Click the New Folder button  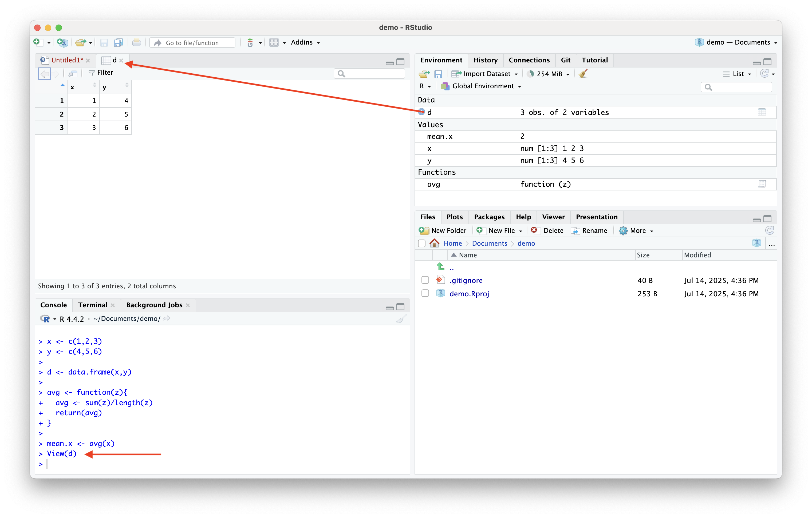[443, 230]
